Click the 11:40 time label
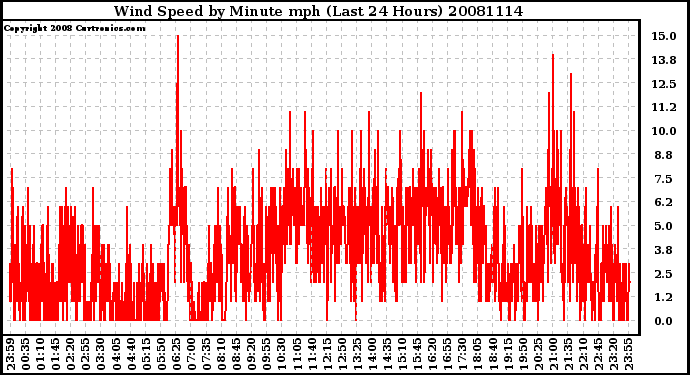The image size is (690, 375). [312, 354]
